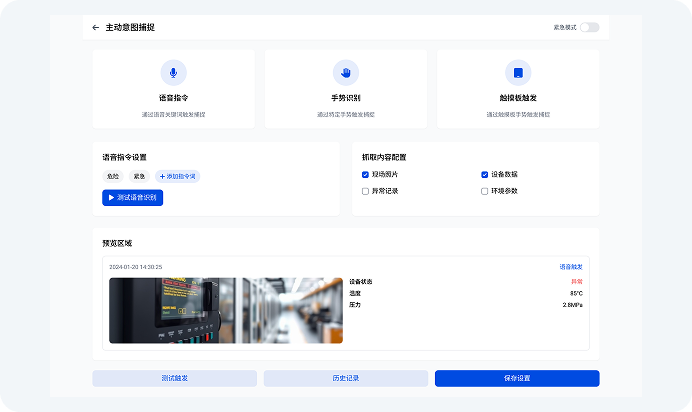Select the microphone icon for 语音指令

[173, 73]
